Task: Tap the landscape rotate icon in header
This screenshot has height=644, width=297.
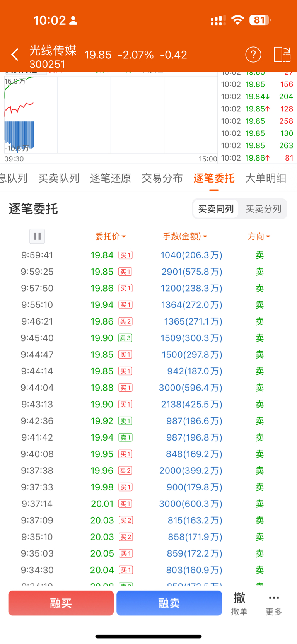Action: (x=282, y=55)
